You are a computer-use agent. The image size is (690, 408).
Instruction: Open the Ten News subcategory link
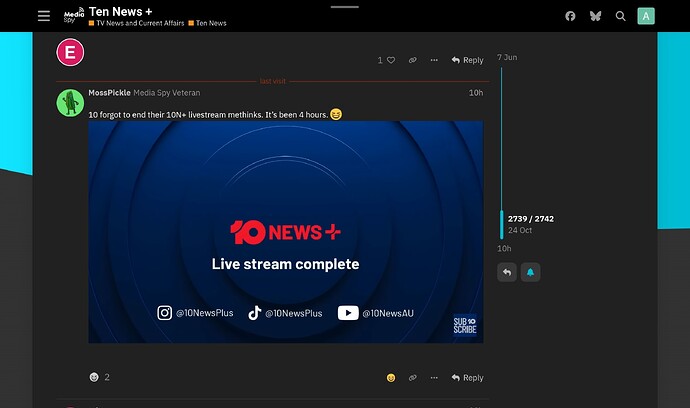(x=207, y=23)
